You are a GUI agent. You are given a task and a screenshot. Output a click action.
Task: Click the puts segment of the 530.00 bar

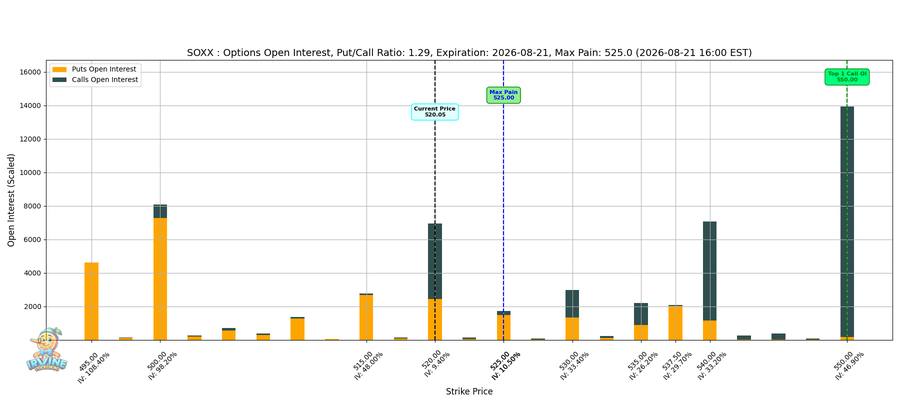coord(572,329)
